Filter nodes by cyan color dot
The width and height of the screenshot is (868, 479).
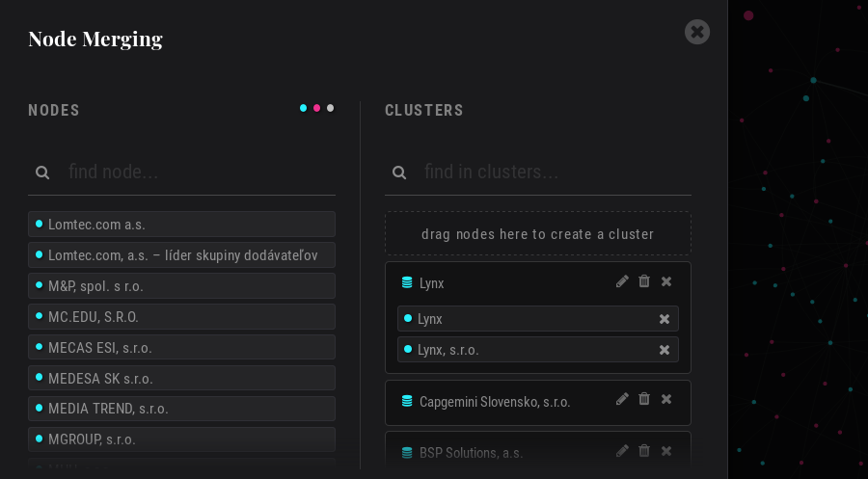pyautogui.click(x=304, y=108)
